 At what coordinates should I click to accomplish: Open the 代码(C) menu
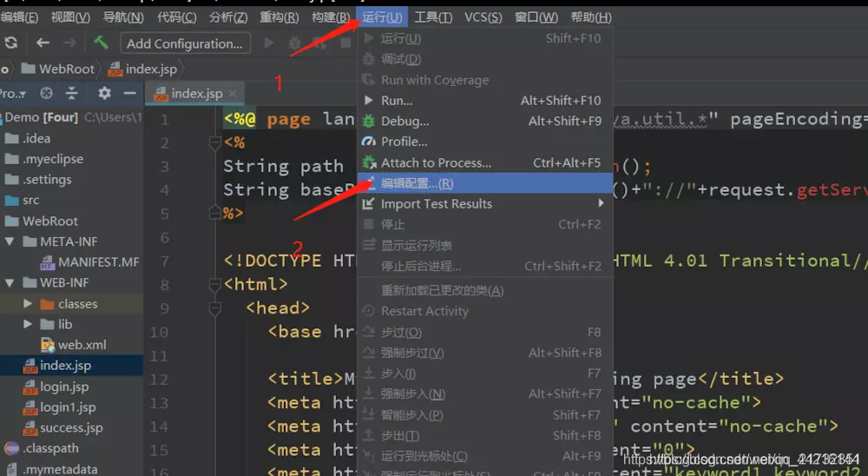pos(176,17)
